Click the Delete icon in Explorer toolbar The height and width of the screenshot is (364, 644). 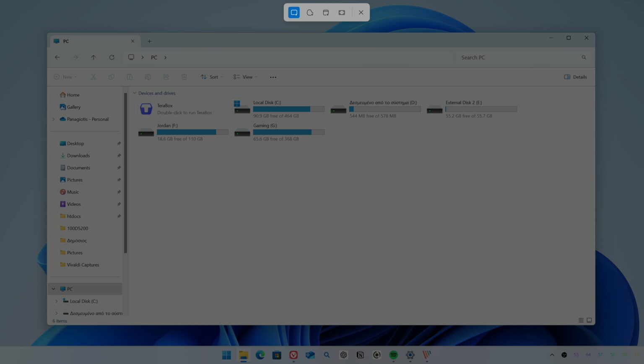184,77
